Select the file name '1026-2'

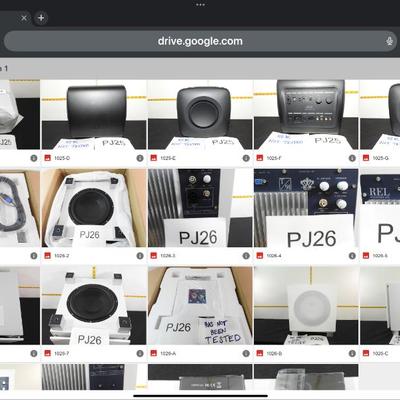coord(61,256)
